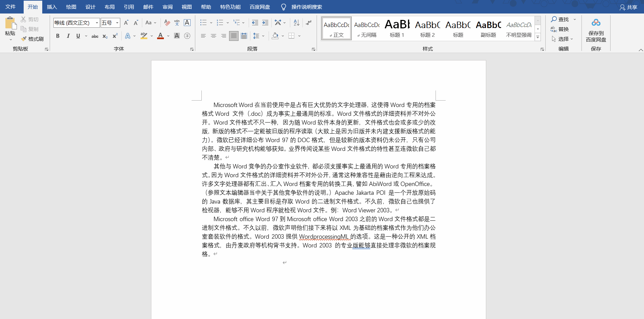Click the Cut (剪切) scissors icon
The image size is (644, 319).
click(x=23, y=19)
